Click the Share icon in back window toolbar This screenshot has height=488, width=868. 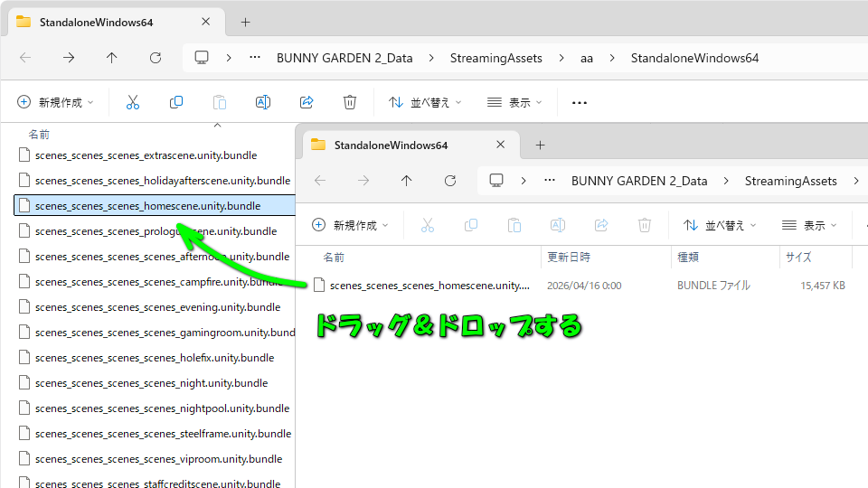[307, 102]
